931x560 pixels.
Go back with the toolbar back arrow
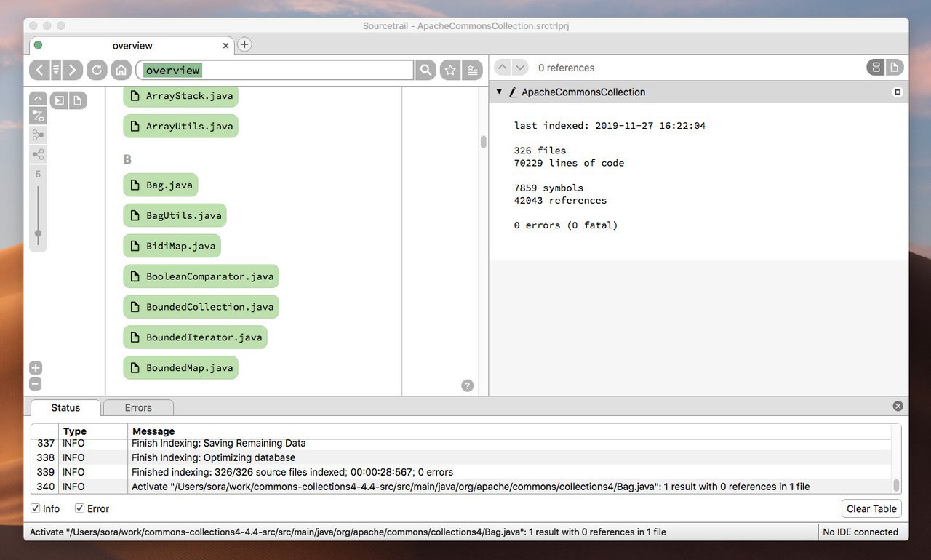(39, 70)
